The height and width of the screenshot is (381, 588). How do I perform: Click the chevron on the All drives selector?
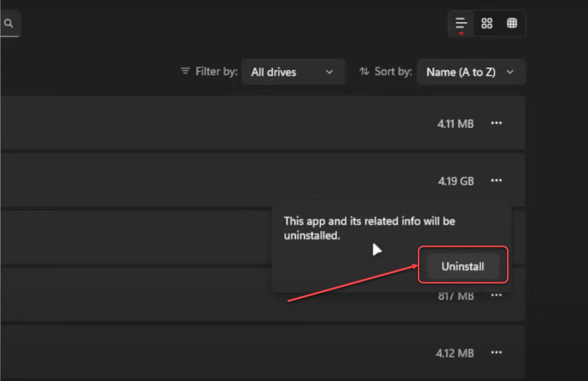(x=330, y=72)
